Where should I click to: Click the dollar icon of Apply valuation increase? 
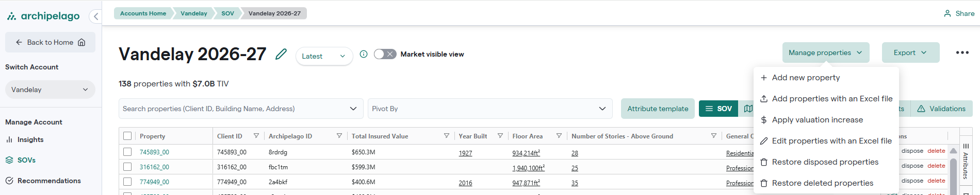pos(764,120)
